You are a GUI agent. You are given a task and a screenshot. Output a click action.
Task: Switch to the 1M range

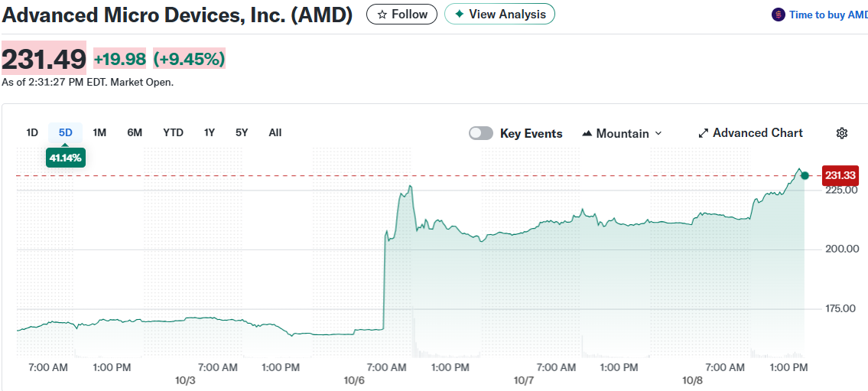pyautogui.click(x=99, y=132)
